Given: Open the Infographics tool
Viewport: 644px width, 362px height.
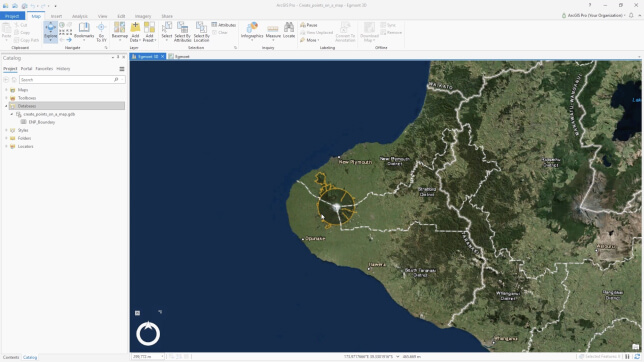Looking at the screenshot, I should click(252, 31).
